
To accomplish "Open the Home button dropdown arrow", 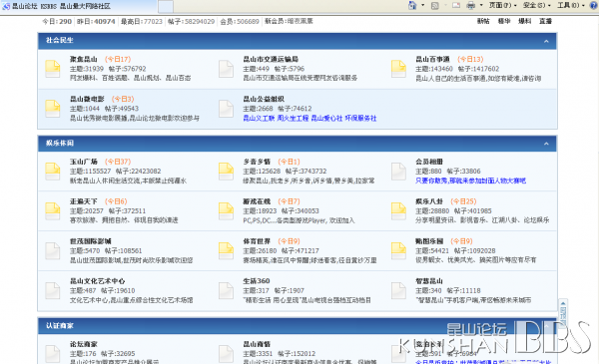I will [422, 5].
